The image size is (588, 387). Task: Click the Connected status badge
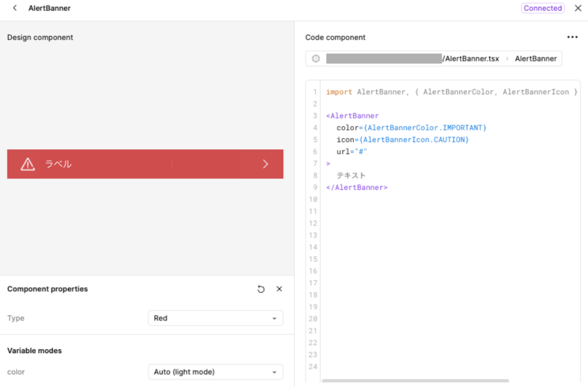[543, 8]
